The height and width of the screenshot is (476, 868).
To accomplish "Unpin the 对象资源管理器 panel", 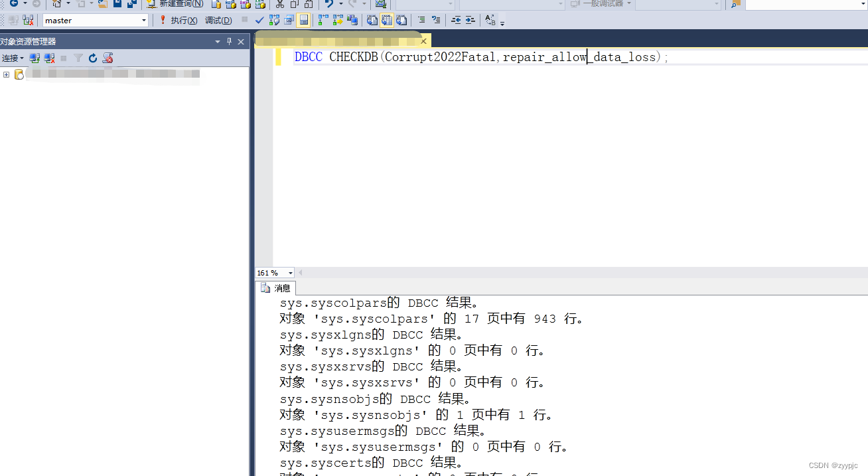I will pos(229,41).
